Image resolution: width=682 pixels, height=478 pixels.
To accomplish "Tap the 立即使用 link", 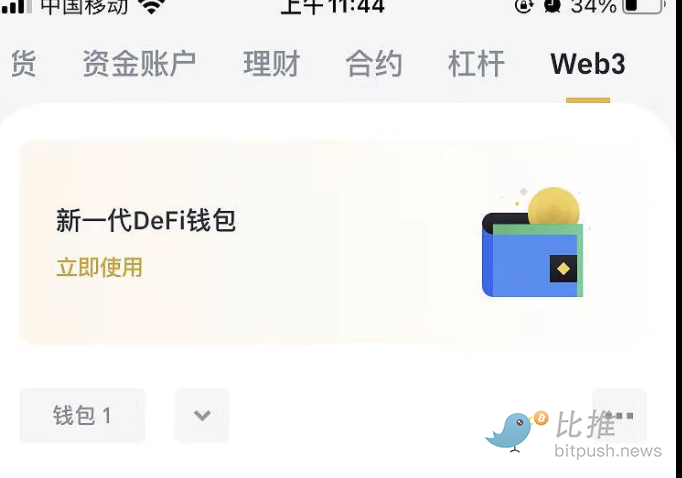I will (100, 267).
